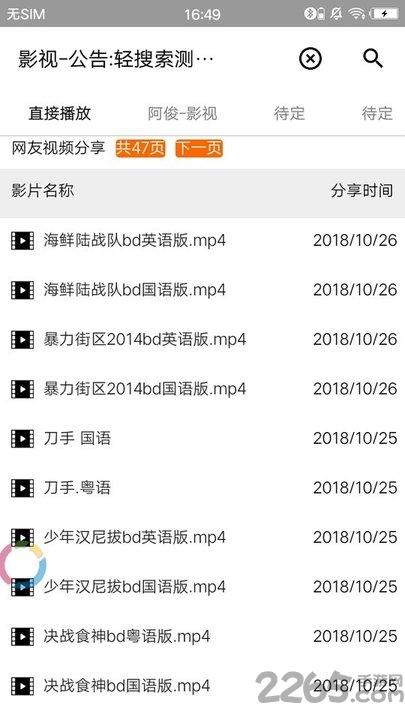This screenshot has height=720, width=405.
Task: Tap the 共47页 page count badge
Action: coord(141,148)
